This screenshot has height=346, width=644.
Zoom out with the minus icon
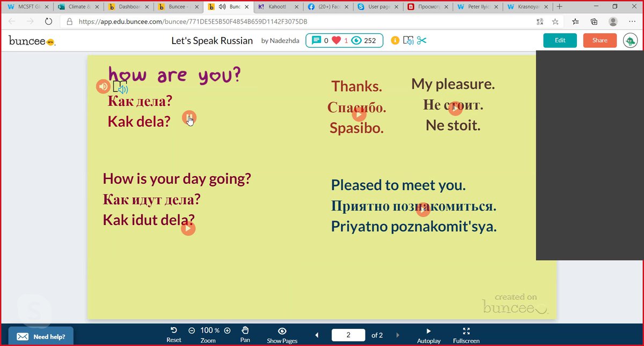[192, 330]
